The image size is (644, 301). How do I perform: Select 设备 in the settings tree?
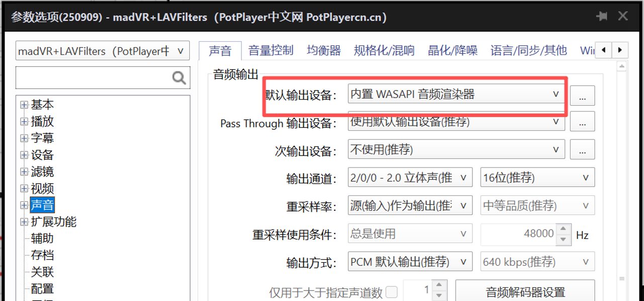pyautogui.click(x=42, y=155)
